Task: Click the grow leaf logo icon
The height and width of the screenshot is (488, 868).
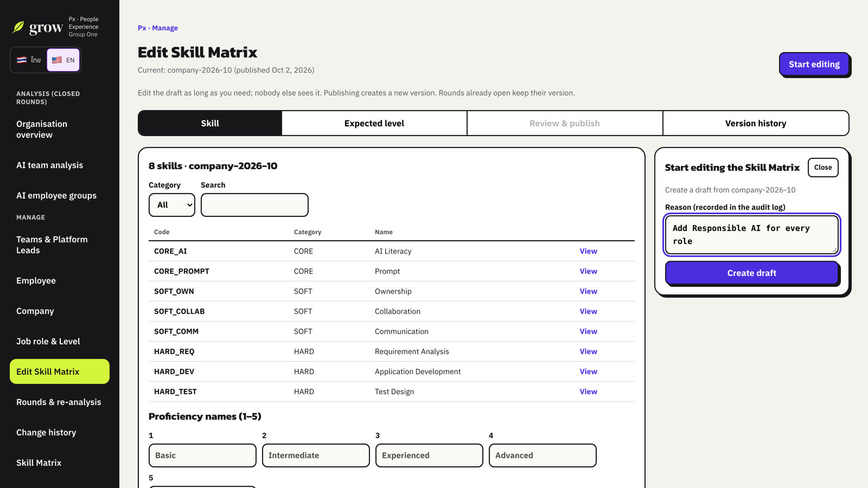Action: coord(18,27)
